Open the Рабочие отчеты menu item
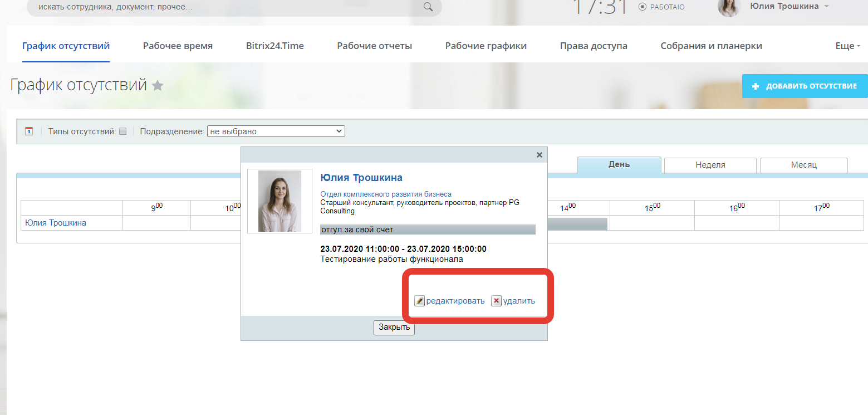The width and height of the screenshot is (868, 415). [374, 46]
